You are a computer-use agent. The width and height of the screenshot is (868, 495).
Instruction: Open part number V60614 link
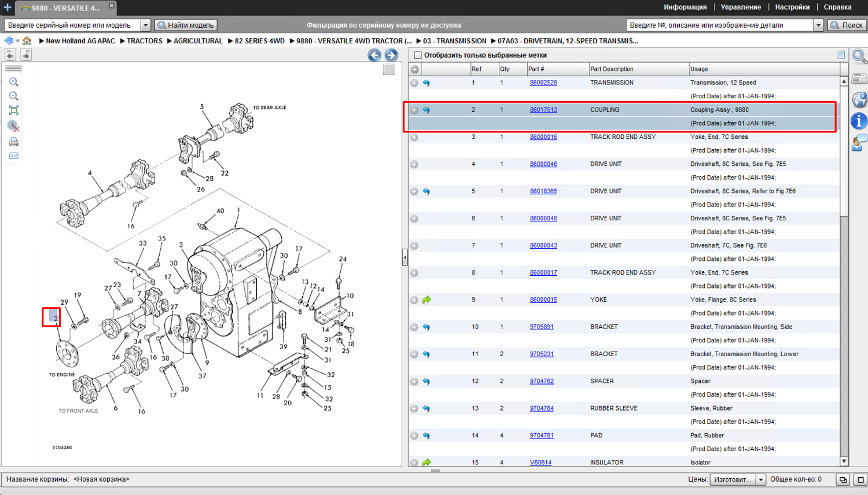point(540,463)
